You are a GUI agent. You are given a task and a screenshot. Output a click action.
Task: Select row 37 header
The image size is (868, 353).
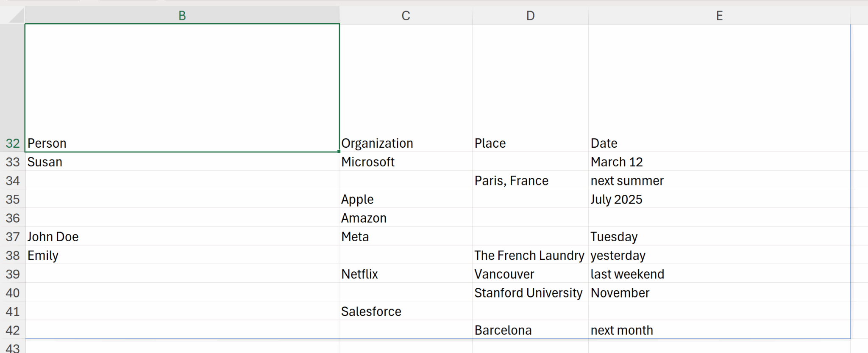tap(13, 236)
